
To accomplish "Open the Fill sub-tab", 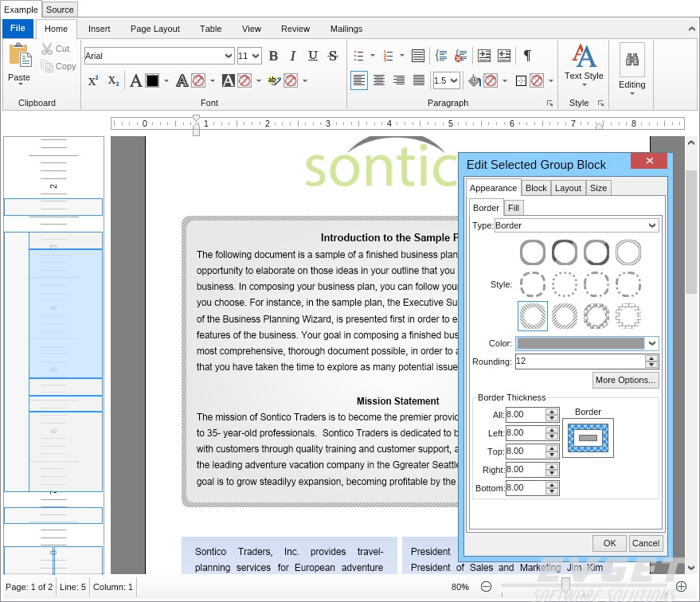I will point(514,208).
